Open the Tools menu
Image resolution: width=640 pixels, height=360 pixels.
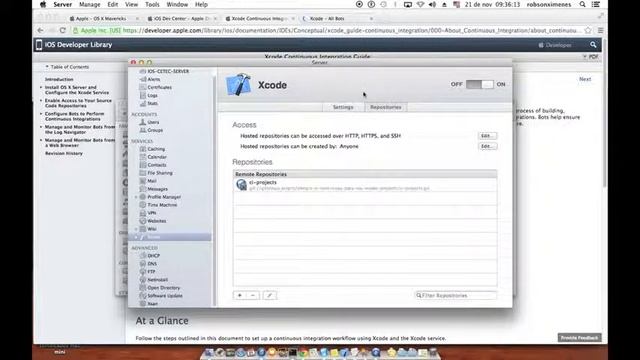click(152, 4)
